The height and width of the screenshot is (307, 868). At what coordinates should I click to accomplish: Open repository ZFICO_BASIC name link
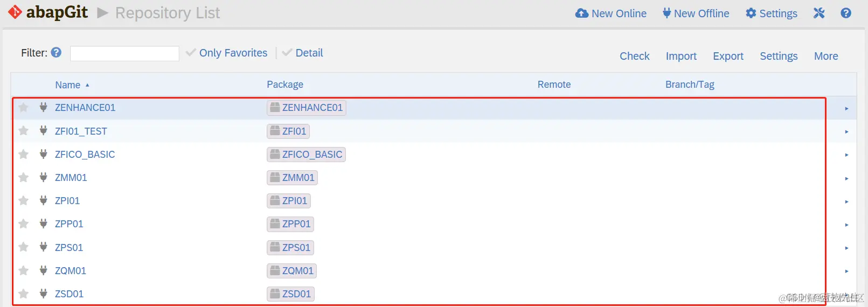(x=85, y=154)
